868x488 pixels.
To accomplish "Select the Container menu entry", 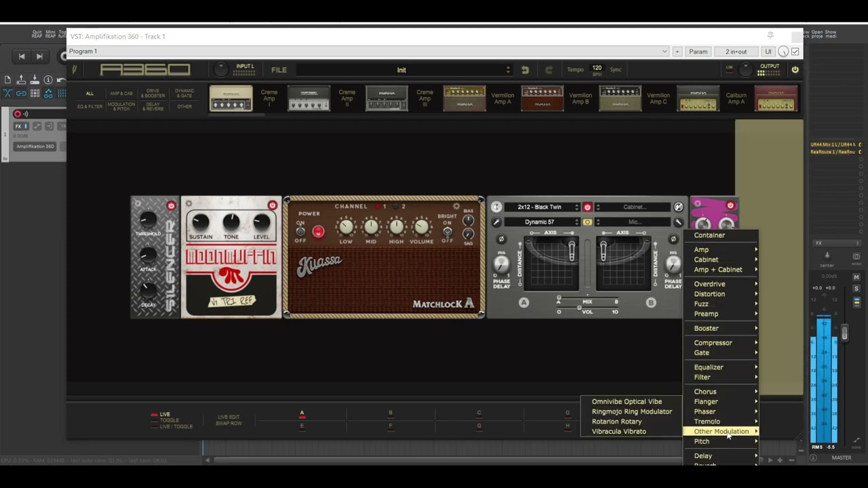I will [722, 235].
